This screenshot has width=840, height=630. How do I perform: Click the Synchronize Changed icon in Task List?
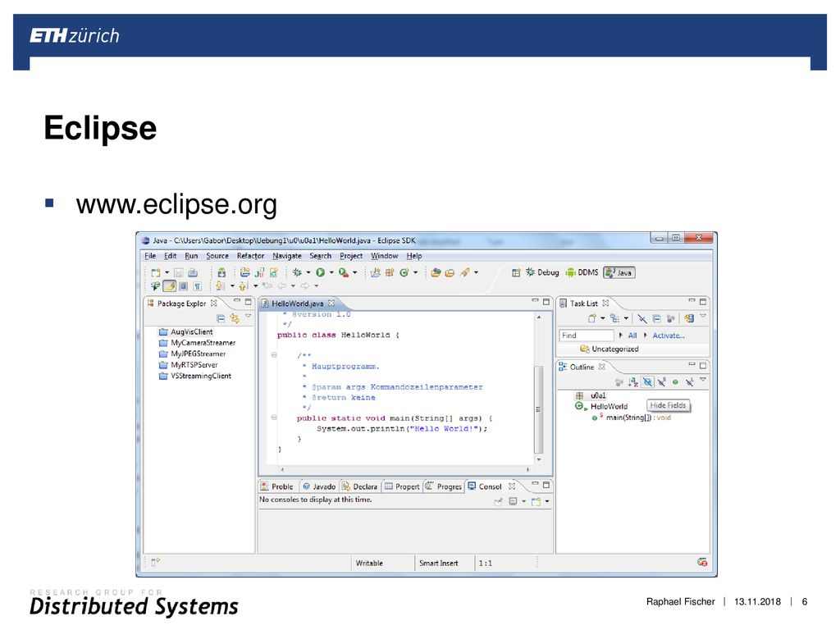(x=689, y=318)
